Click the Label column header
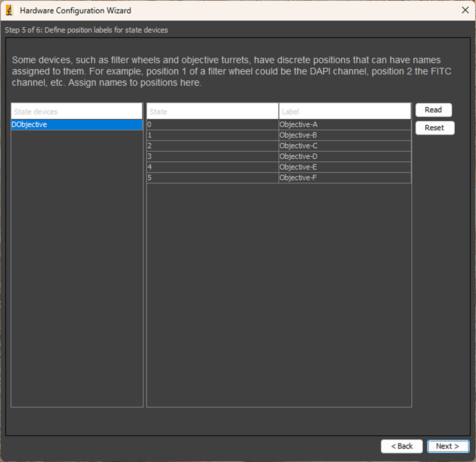This screenshot has width=476, height=462. (345, 112)
